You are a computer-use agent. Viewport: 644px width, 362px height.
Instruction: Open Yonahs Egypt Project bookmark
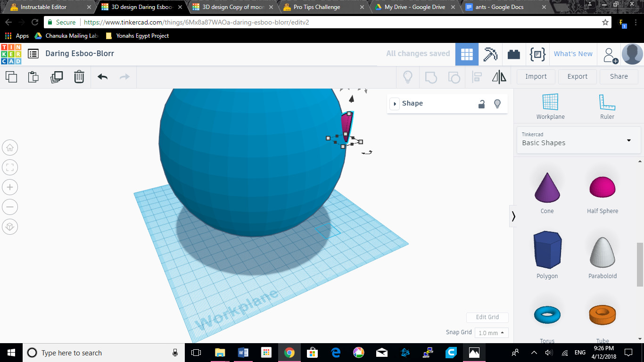(x=137, y=36)
